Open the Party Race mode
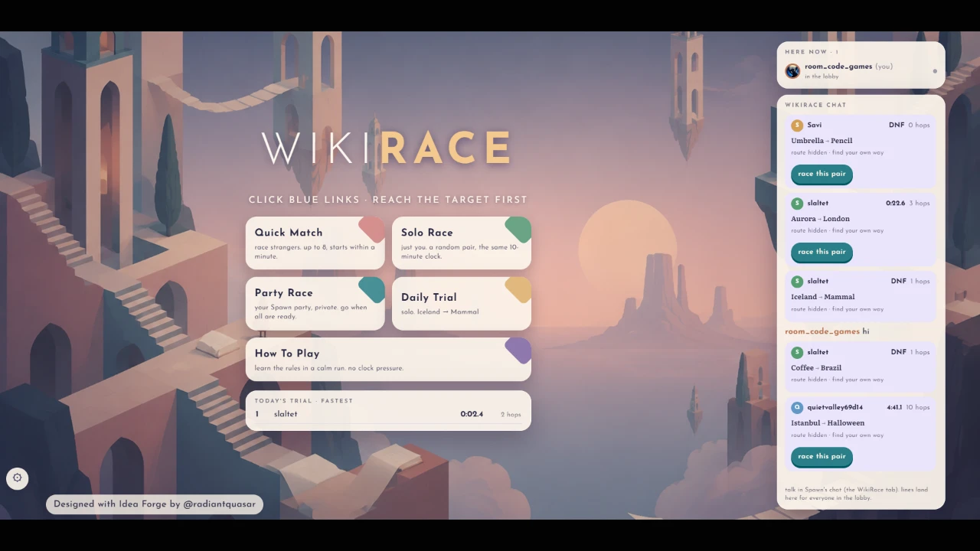This screenshot has width=980, height=551. pyautogui.click(x=315, y=303)
